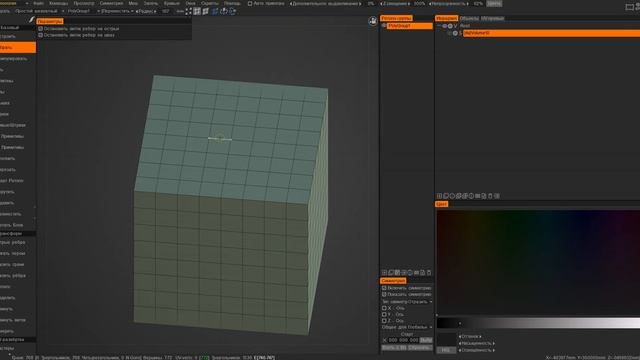
Task: Toggle second Остановить checkbox under Параметры
Action: click(40, 35)
